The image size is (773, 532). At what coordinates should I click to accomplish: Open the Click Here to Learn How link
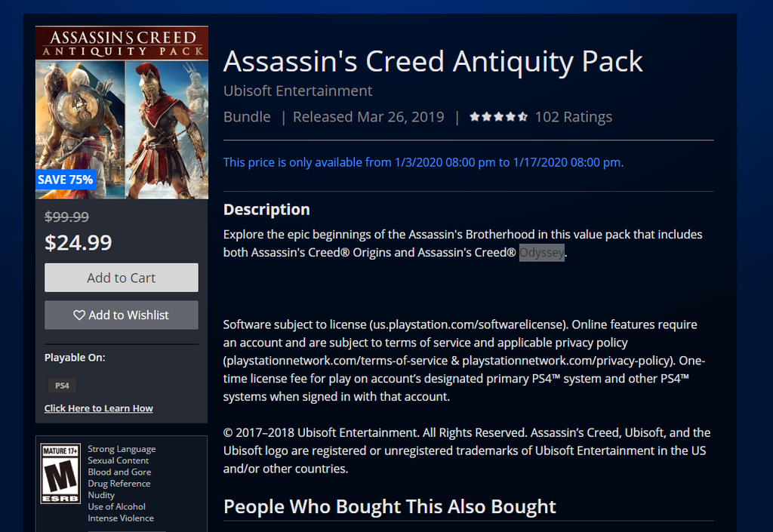[99, 407]
